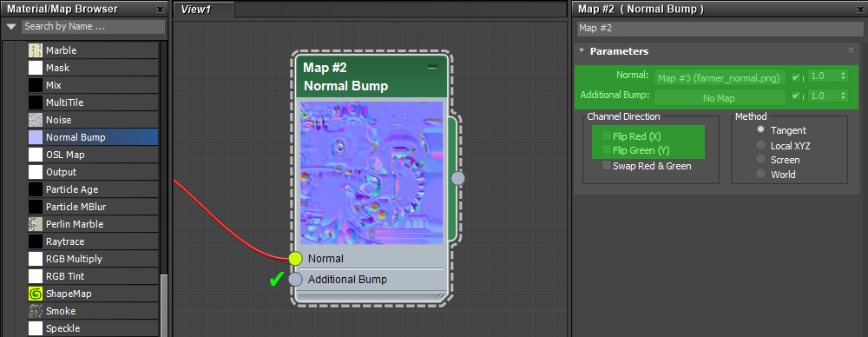
Task: Click the Normal input socket on node
Action: [x=296, y=258]
